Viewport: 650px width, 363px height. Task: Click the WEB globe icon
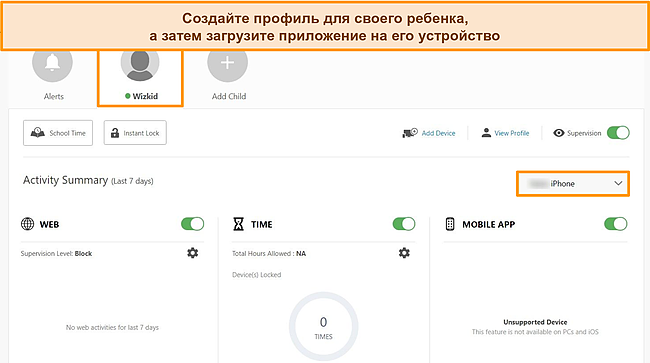tap(27, 224)
